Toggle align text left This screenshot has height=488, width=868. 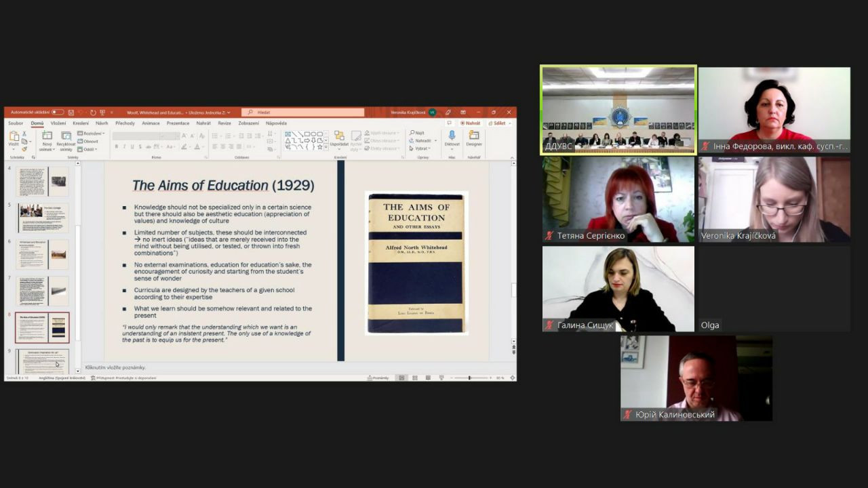pyautogui.click(x=214, y=146)
